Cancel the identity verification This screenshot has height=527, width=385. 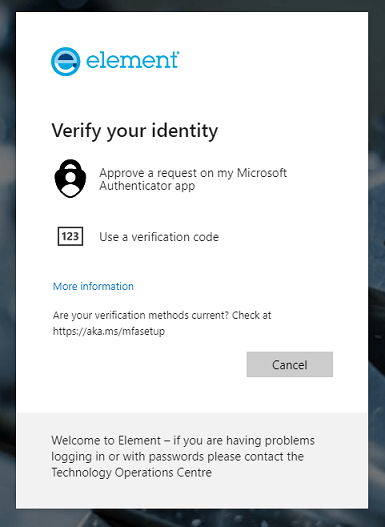290,365
